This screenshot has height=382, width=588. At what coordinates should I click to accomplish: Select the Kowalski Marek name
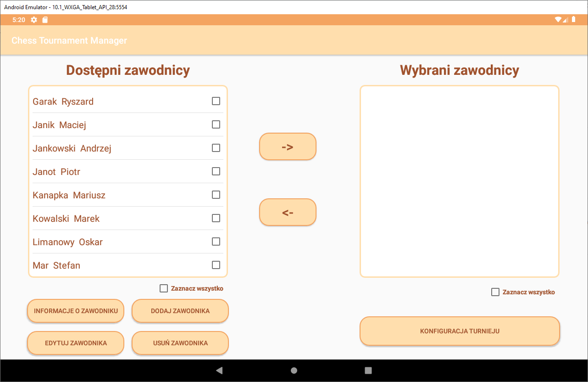coord(66,219)
